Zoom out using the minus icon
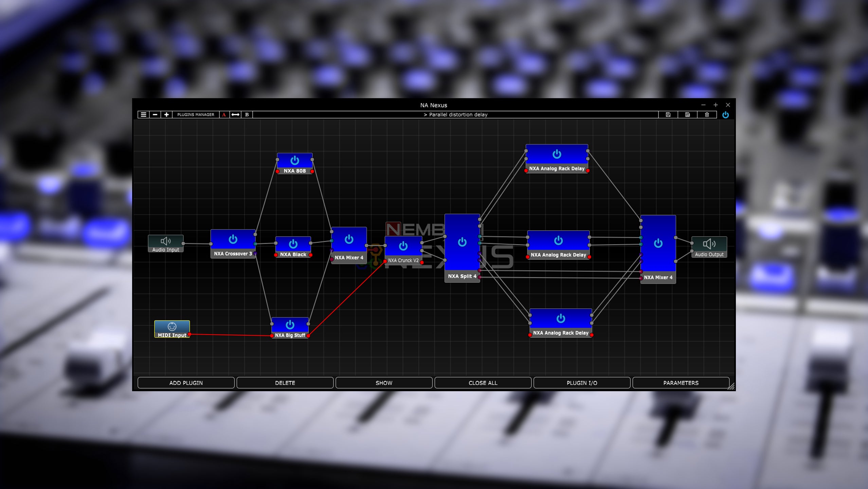 [x=155, y=114]
